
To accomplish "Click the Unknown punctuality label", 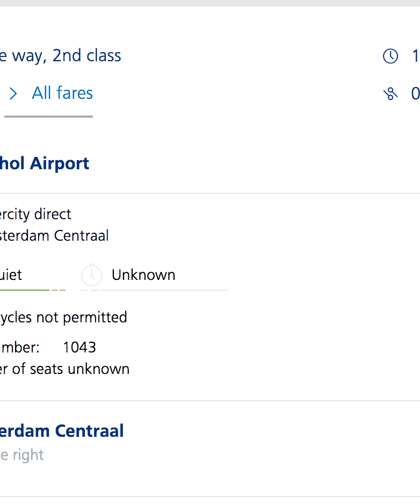I will click(143, 275).
